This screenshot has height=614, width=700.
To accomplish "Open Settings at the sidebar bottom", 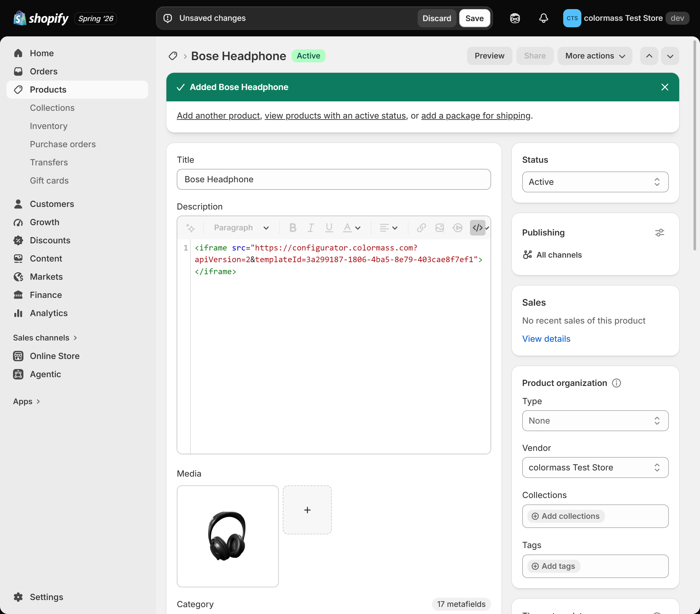I will point(77,597).
